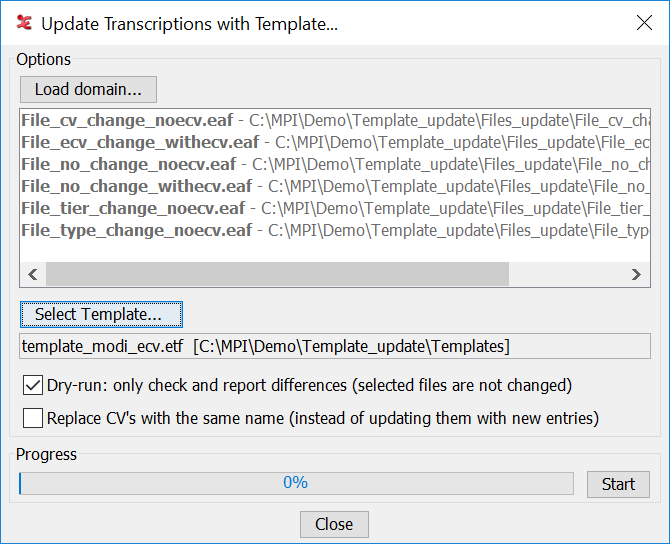670x544 pixels.
Task: Click the 0% progress bar
Action: pos(296,483)
